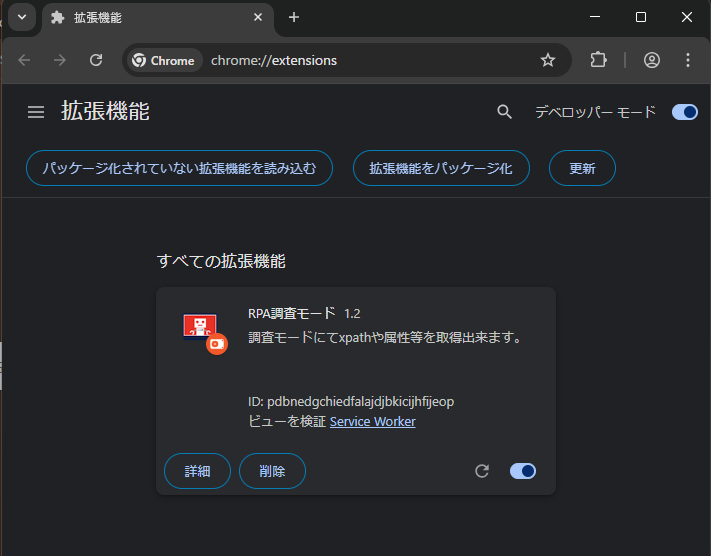Maximize the Chrome window
The width and height of the screenshot is (711, 556).
[x=641, y=17]
